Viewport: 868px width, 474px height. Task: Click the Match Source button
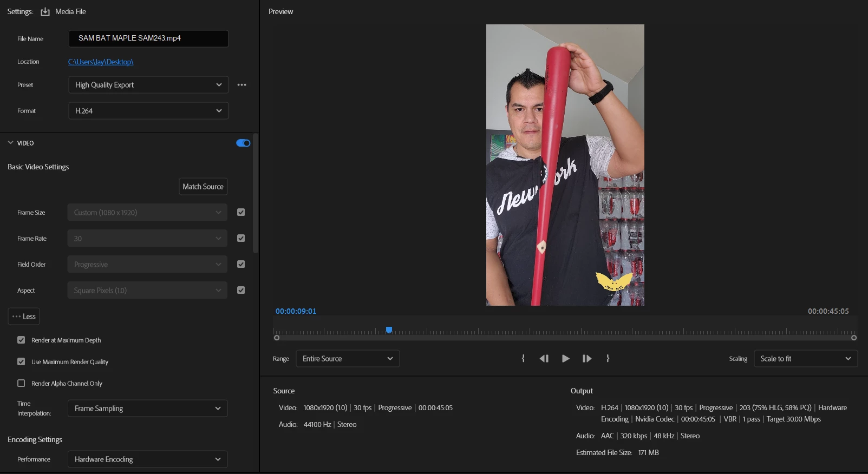coord(203,187)
